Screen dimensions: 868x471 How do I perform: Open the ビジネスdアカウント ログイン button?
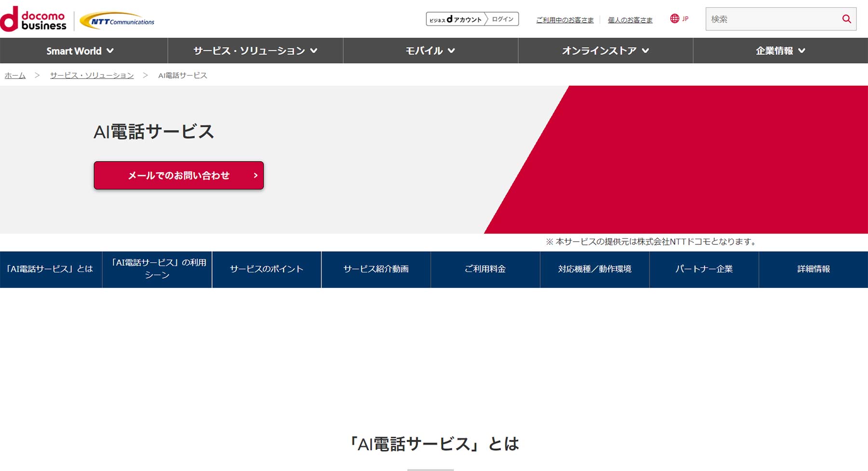coord(472,19)
